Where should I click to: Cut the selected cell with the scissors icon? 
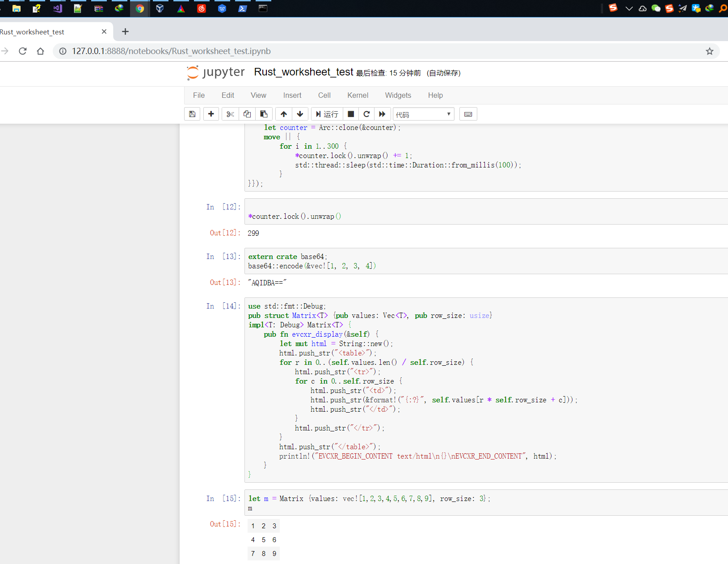coord(230,114)
